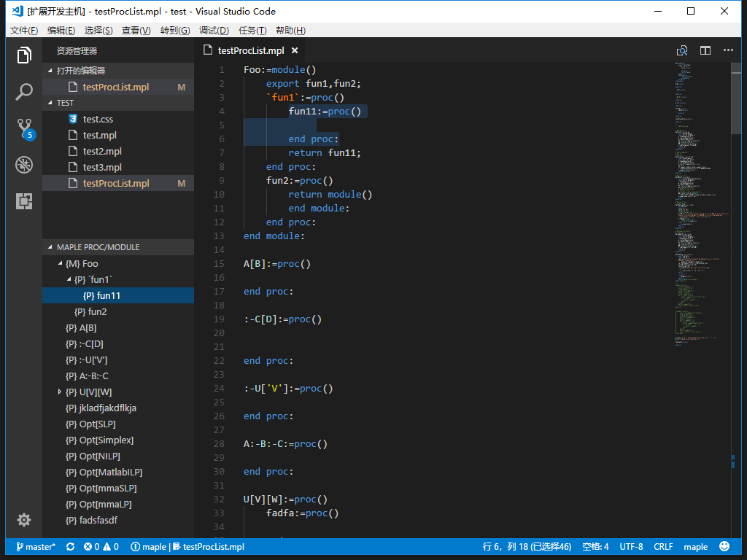Click the CRLF line ending selector
This screenshot has height=560, width=747.
pos(663,547)
